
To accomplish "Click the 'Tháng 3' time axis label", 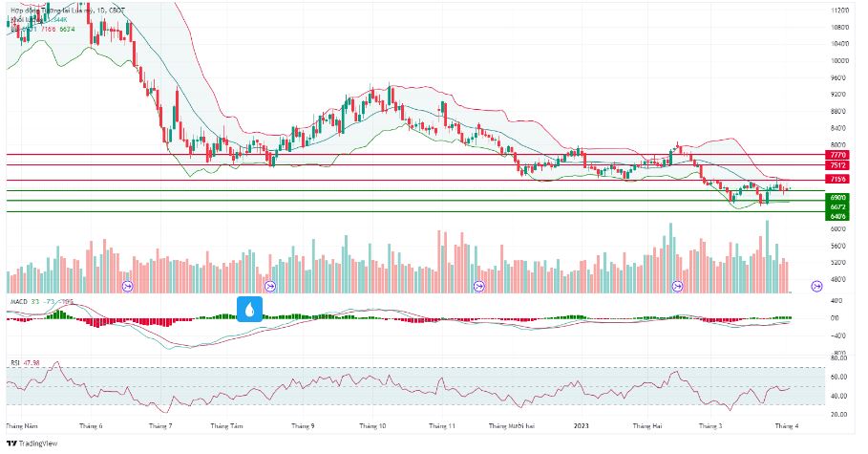I will coord(710,426).
